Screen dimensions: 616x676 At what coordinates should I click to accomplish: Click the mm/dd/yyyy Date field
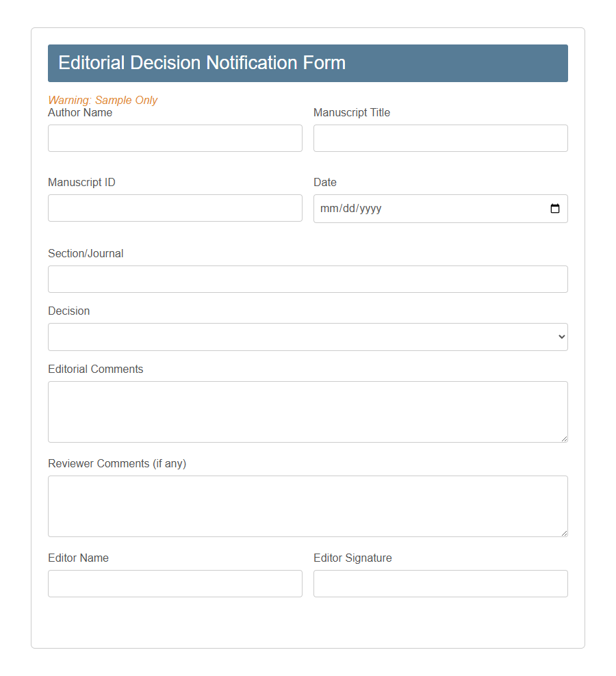pyautogui.click(x=411, y=208)
